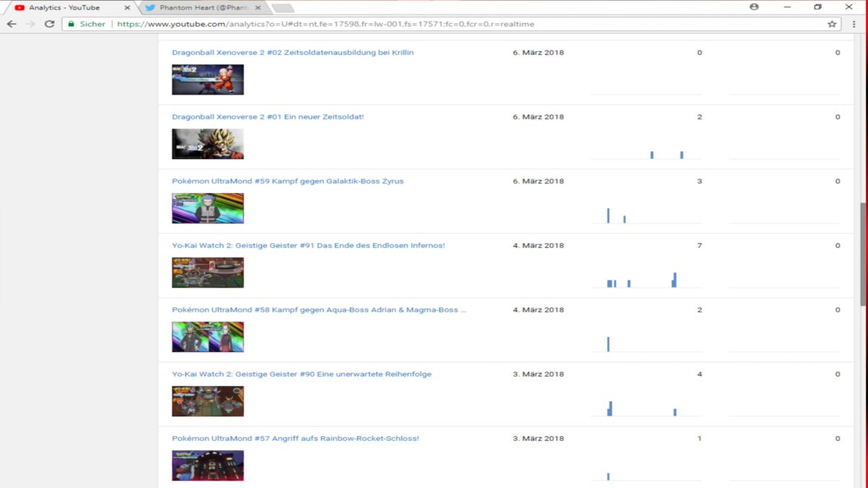This screenshot has width=868, height=488.
Task: Open Pokémon UltraMond #57 Rainbow-Rocket-Schloss link
Action: 295,439
